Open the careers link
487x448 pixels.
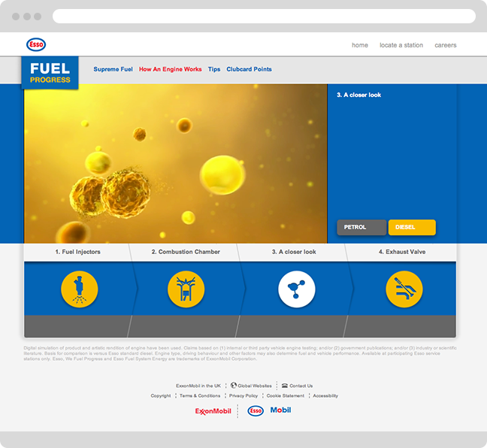[x=446, y=45]
